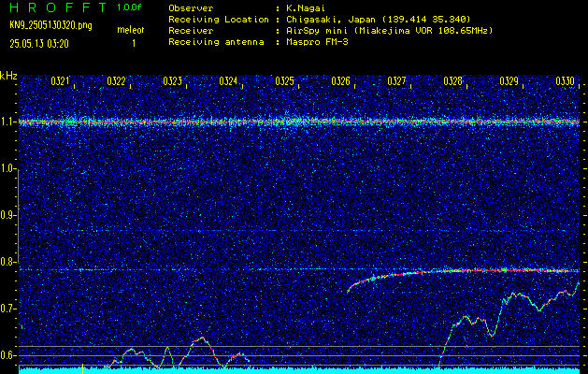The width and height of the screenshot is (588, 374).
Task: Click antenna name Maspro FM-3
Action: [x=317, y=42]
